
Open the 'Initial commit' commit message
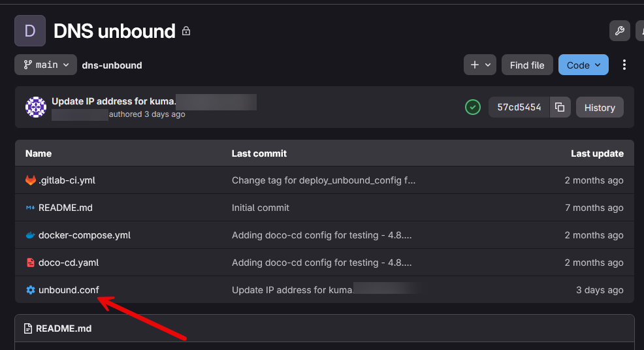coord(261,208)
